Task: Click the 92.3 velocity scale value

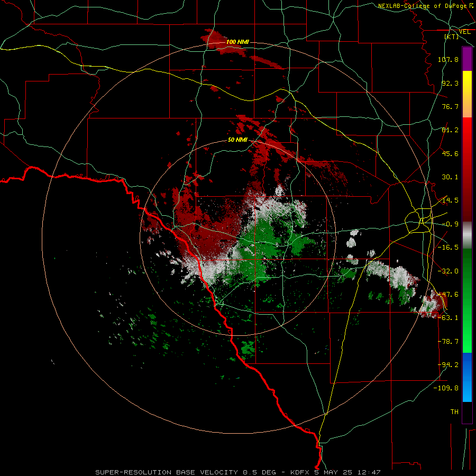Action: [450, 83]
